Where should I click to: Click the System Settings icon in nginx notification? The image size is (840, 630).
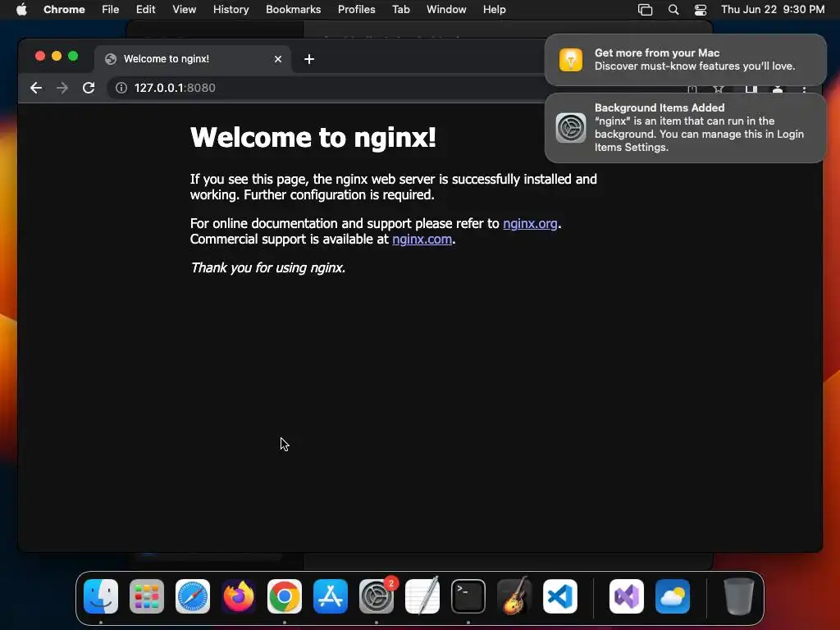click(571, 128)
